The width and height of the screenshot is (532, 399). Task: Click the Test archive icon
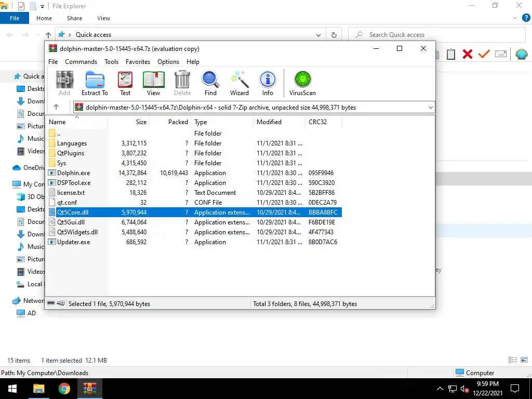[x=125, y=84]
